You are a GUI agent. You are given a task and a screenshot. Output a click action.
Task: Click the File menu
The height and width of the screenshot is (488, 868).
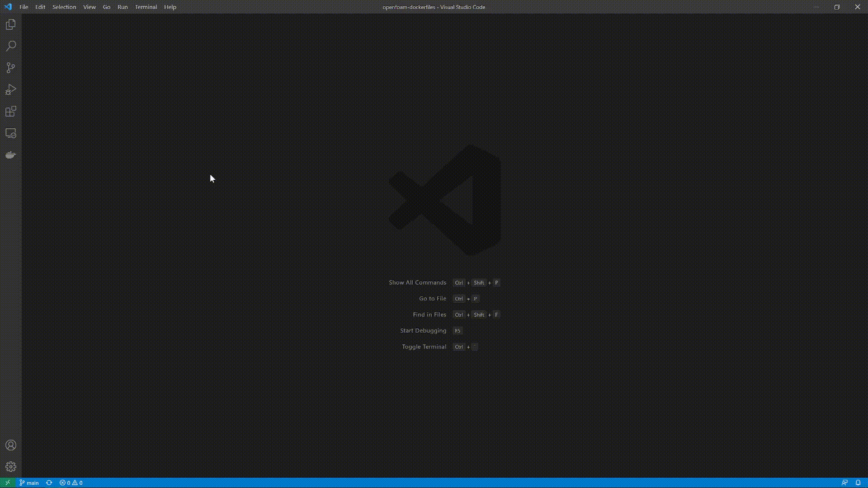coord(24,7)
